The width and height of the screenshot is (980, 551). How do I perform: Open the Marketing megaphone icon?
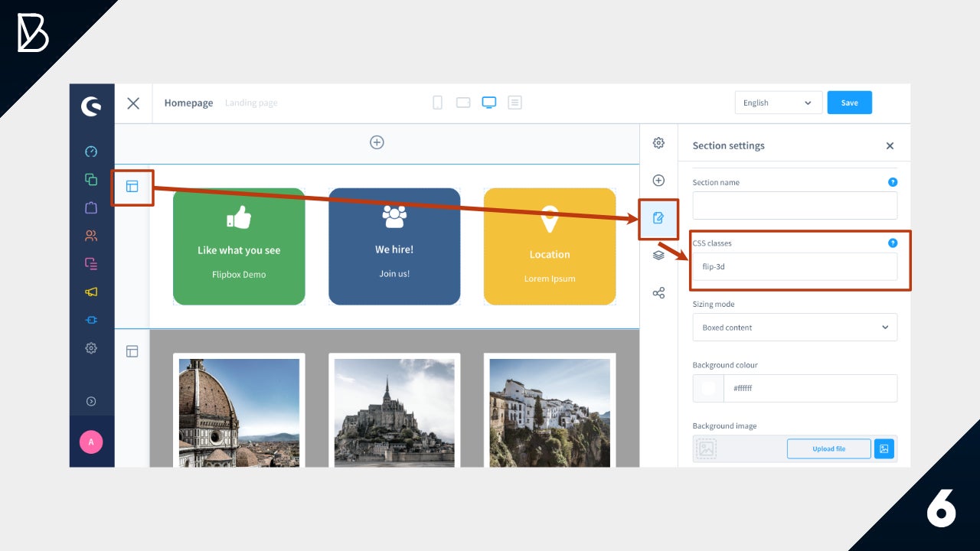coord(91,292)
